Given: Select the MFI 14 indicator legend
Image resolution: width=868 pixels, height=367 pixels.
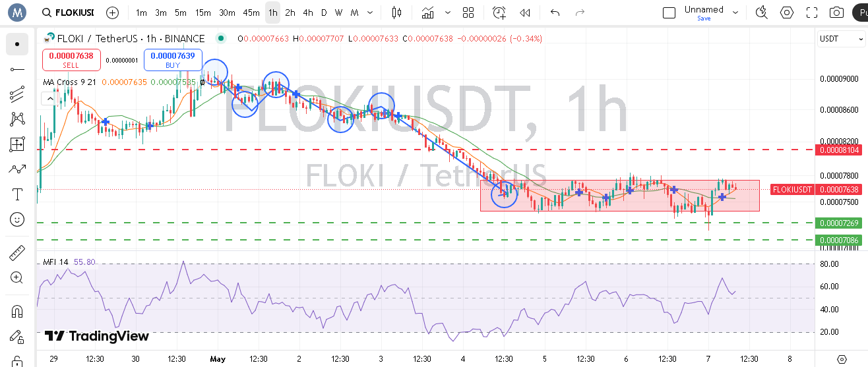Looking at the screenshot, I should (x=55, y=262).
